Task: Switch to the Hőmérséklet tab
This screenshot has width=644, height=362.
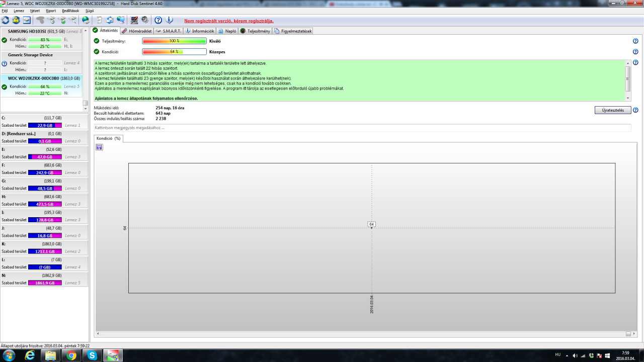Action: pyautogui.click(x=136, y=31)
